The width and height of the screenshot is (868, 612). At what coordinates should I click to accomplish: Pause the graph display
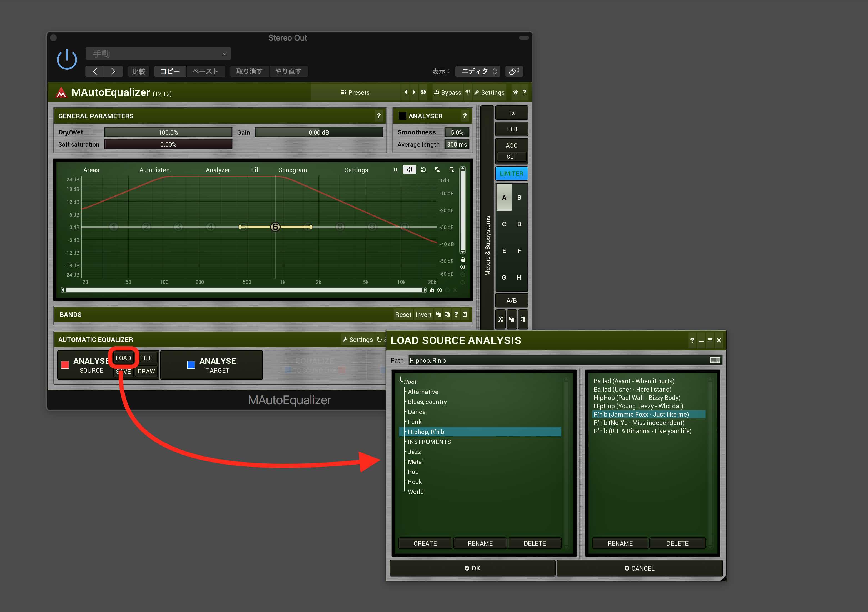395,170
